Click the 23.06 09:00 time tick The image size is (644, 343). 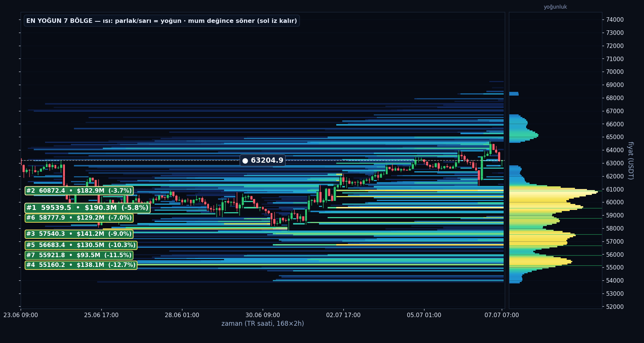pyautogui.click(x=21, y=315)
